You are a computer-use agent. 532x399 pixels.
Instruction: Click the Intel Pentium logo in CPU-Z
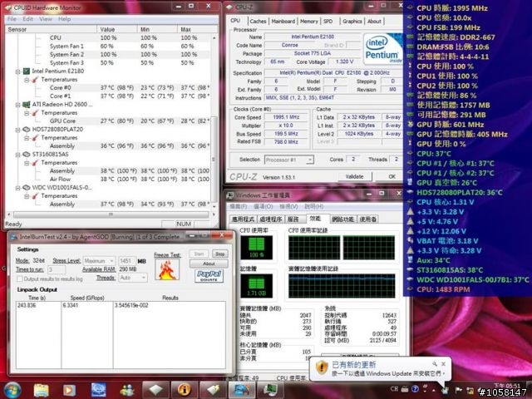tap(382, 48)
